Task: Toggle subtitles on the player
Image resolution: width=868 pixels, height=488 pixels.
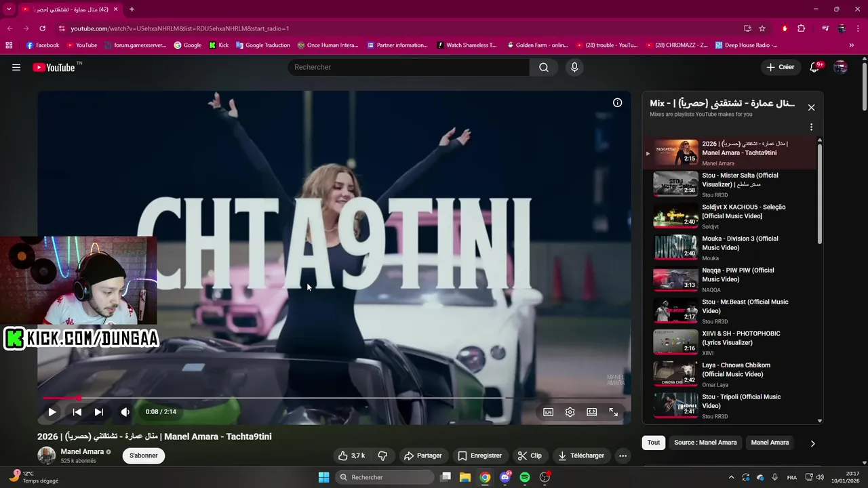Action: [549, 412]
